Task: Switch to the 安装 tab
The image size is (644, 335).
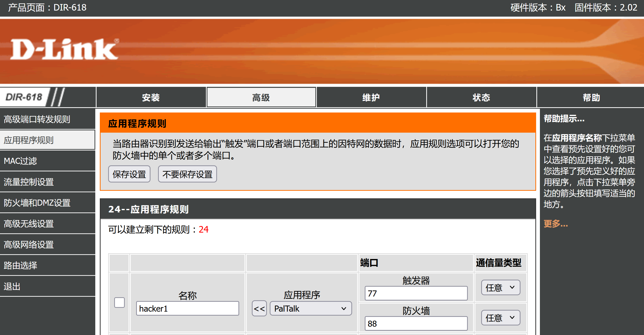Action: [151, 97]
